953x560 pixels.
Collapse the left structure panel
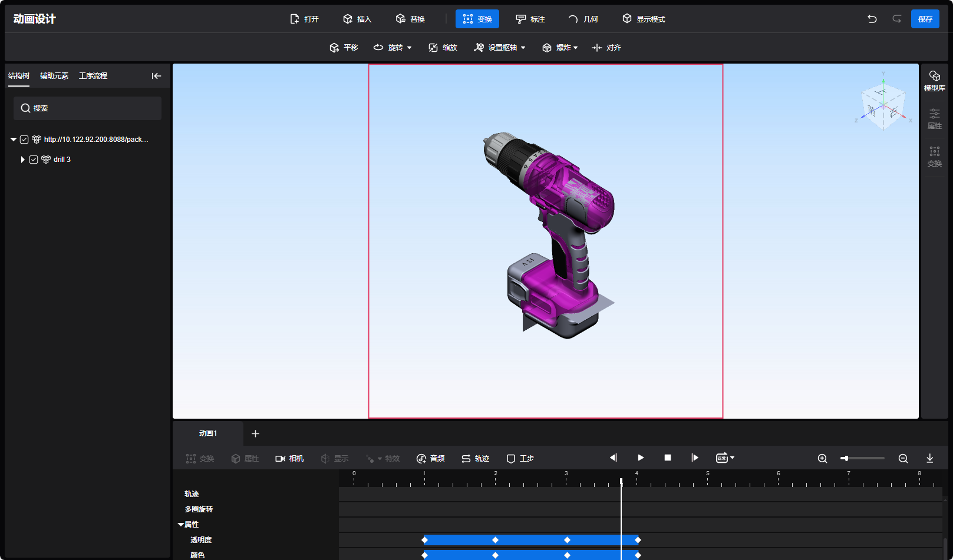point(156,76)
